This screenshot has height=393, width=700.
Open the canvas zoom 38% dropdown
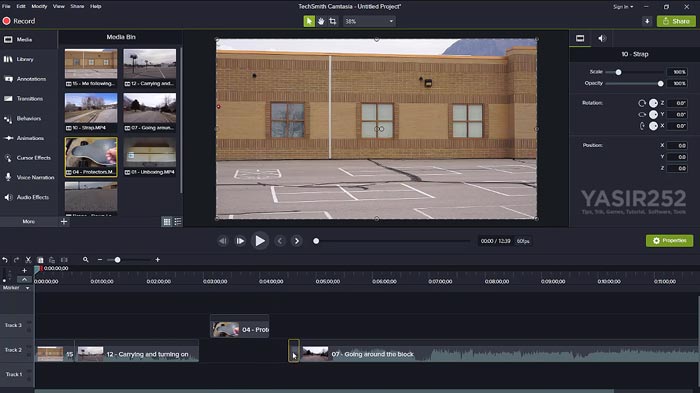369,21
